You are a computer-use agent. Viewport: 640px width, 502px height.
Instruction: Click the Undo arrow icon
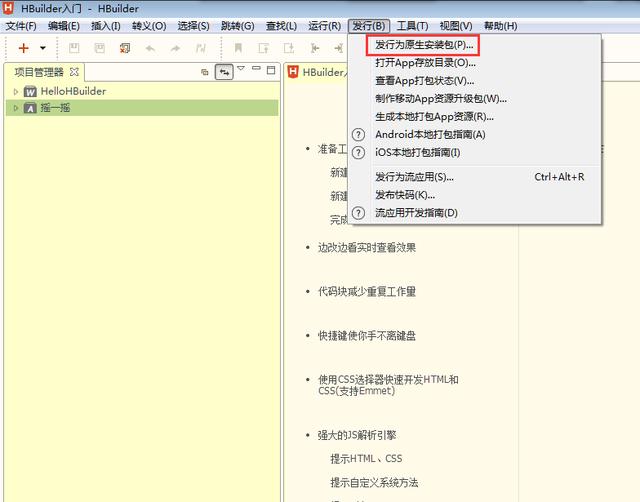point(150,49)
